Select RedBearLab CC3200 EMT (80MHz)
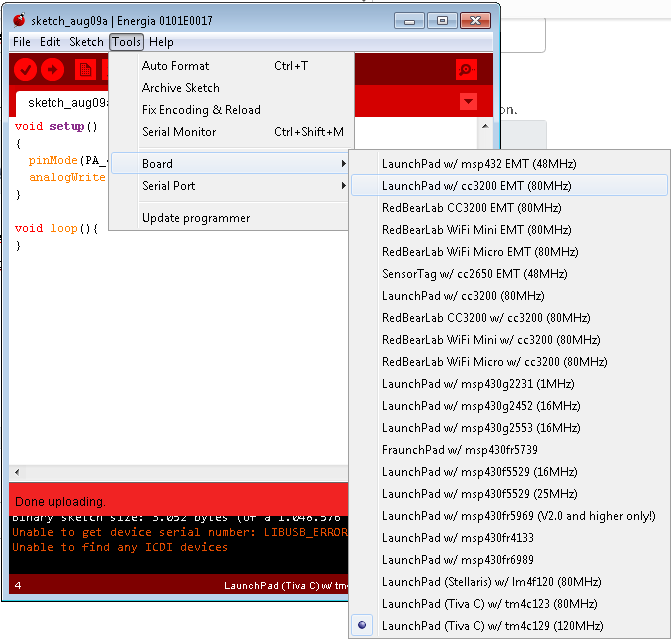The width and height of the screenshot is (671, 642). 509,208
